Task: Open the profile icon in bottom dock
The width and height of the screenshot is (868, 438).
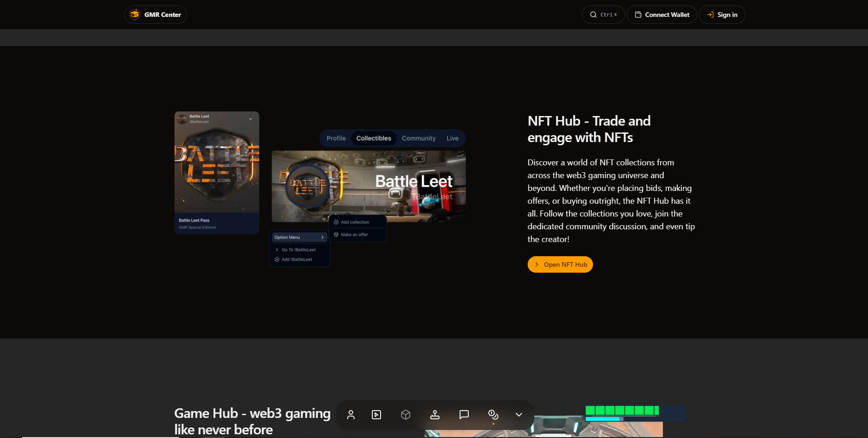Action: pyautogui.click(x=351, y=415)
